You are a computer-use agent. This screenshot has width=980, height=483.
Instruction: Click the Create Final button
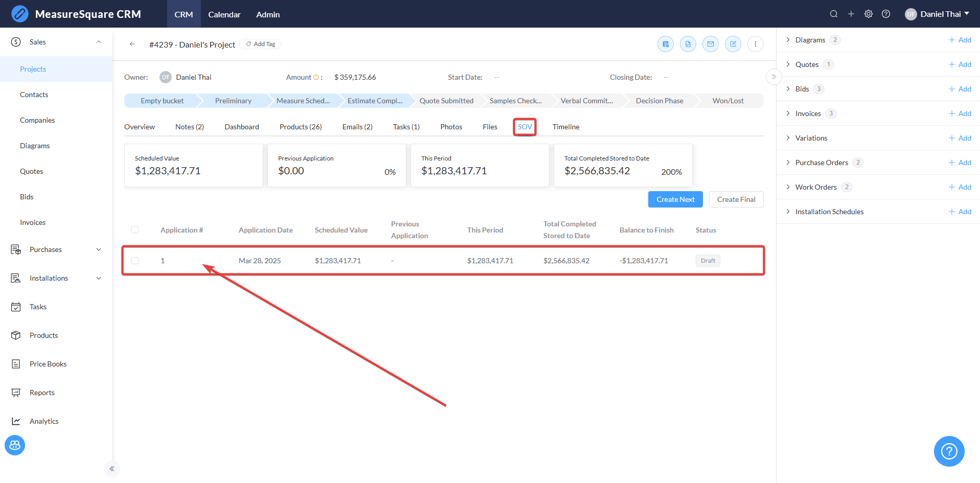point(736,199)
